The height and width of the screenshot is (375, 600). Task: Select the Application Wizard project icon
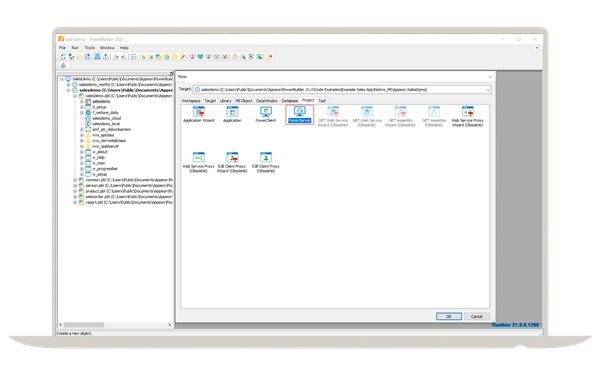[199, 115]
